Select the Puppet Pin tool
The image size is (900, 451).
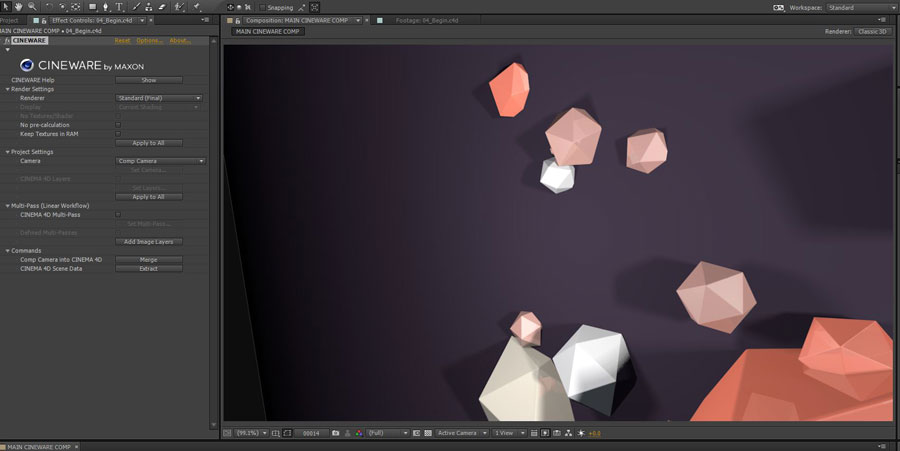pyautogui.click(x=196, y=7)
